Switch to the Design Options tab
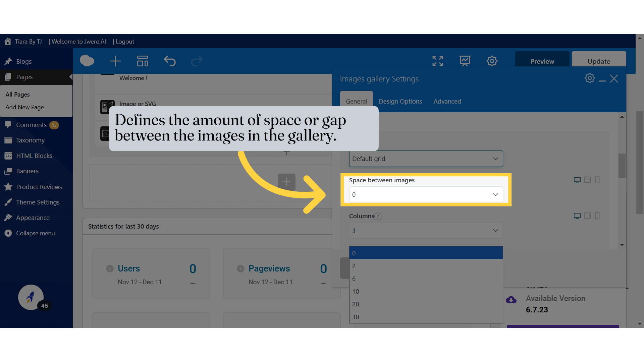The width and height of the screenshot is (644, 362). click(x=400, y=101)
